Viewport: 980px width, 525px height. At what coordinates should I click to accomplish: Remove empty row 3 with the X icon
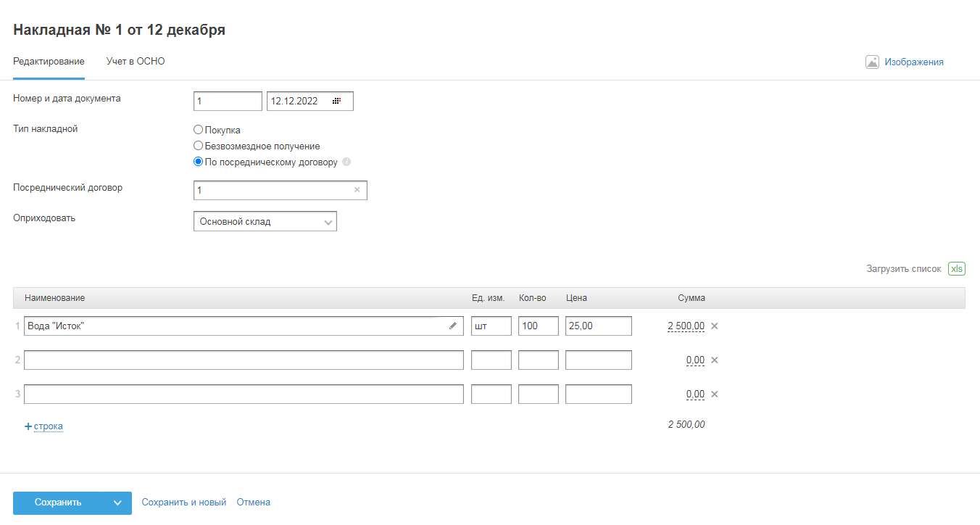[714, 394]
